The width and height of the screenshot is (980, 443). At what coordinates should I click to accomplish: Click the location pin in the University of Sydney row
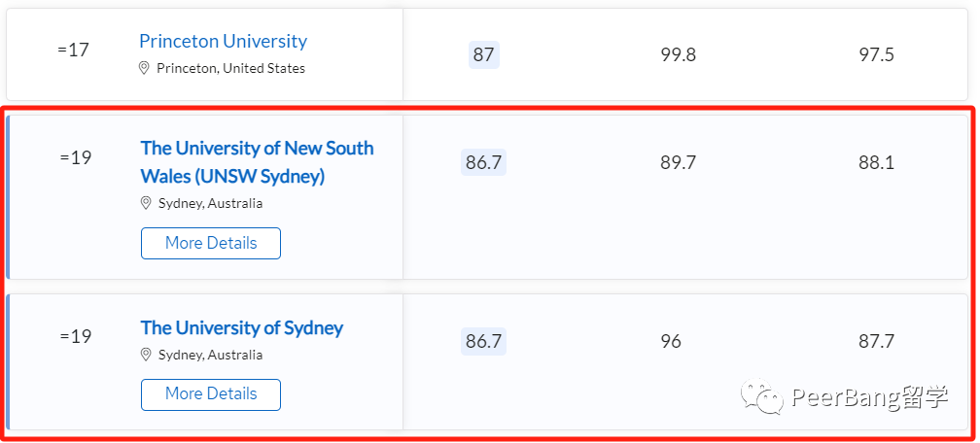click(146, 355)
